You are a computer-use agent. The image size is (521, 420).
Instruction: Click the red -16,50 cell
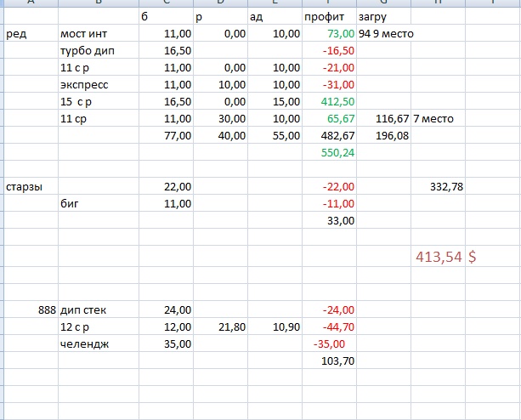pyautogui.click(x=329, y=50)
